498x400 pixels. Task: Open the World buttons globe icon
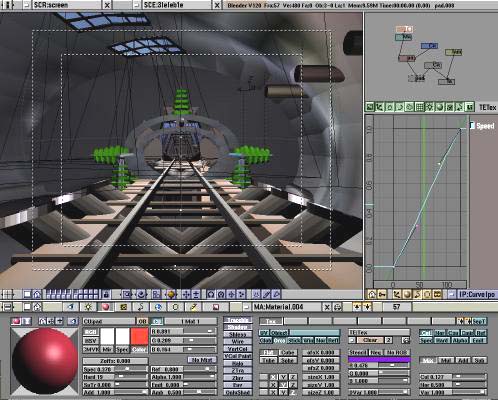coord(158,307)
